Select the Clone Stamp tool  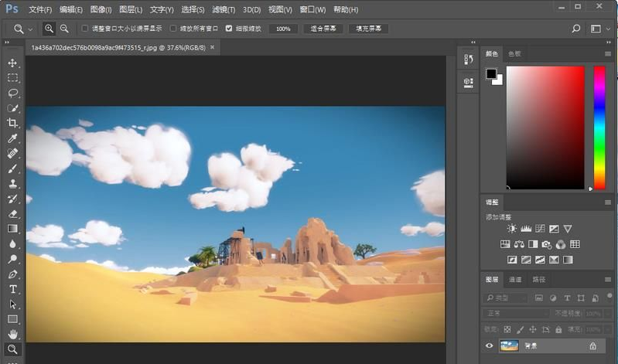point(12,184)
